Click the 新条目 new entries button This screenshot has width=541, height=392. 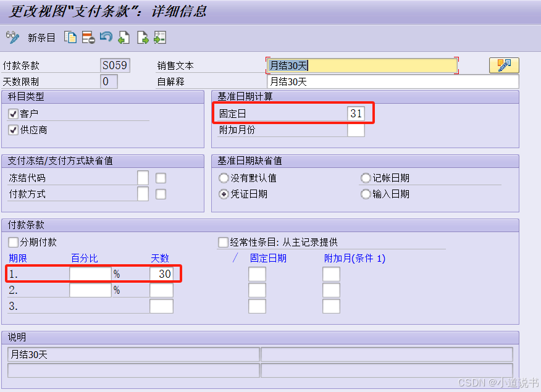click(41, 38)
